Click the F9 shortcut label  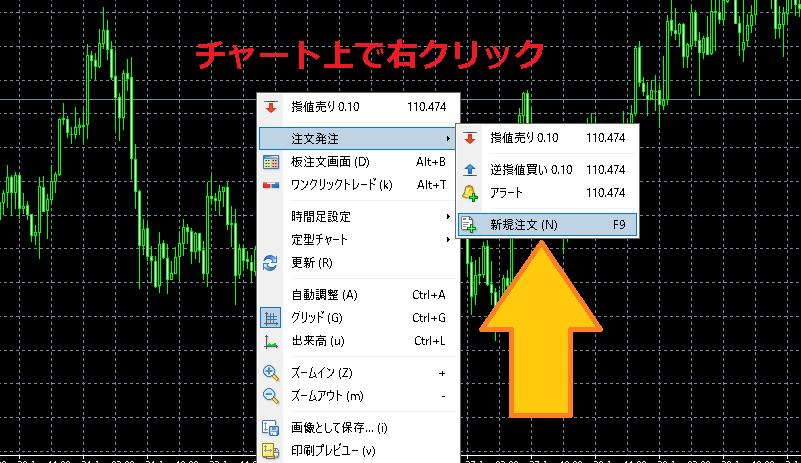click(619, 225)
